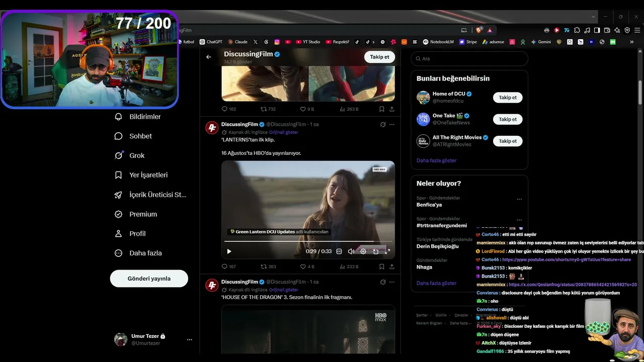Image resolution: width=644 pixels, height=362 pixels.
Task: Expand hidden bookmarks with the chevron
Action: pyautogui.click(x=632, y=42)
